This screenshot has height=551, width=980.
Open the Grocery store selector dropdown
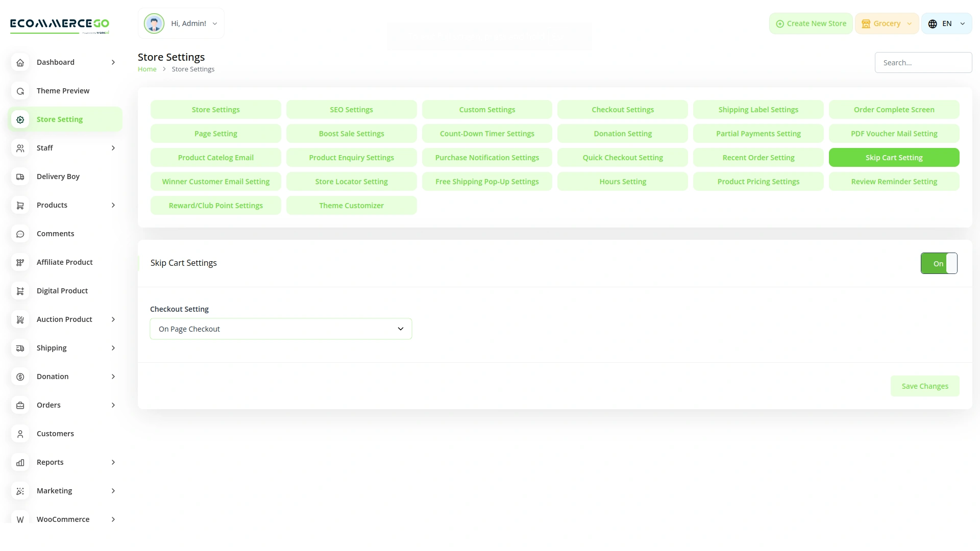[887, 23]
